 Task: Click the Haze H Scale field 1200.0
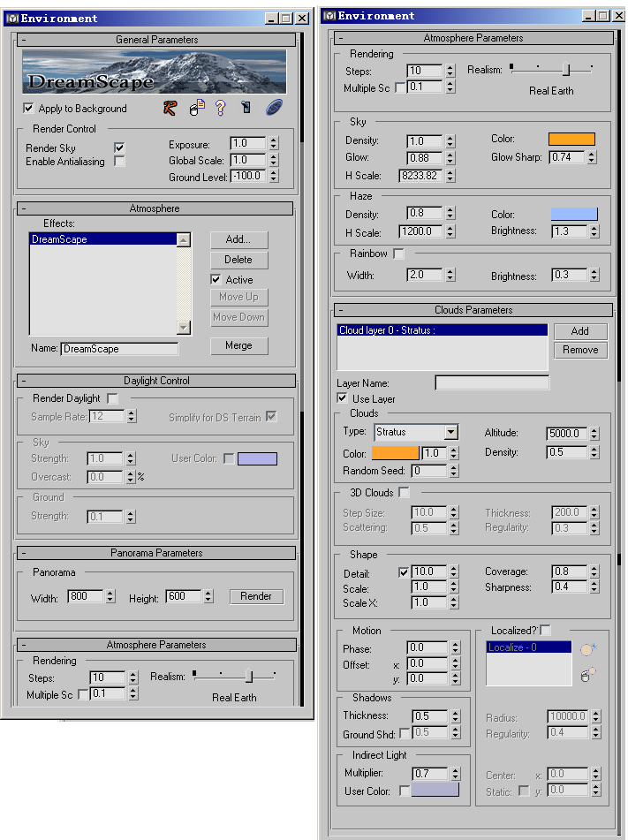420,231
